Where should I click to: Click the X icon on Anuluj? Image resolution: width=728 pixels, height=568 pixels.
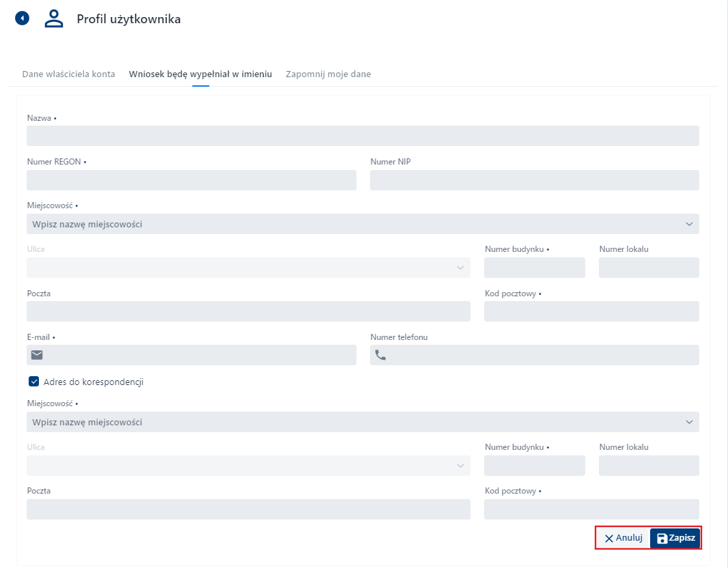(x=608, y=539)
